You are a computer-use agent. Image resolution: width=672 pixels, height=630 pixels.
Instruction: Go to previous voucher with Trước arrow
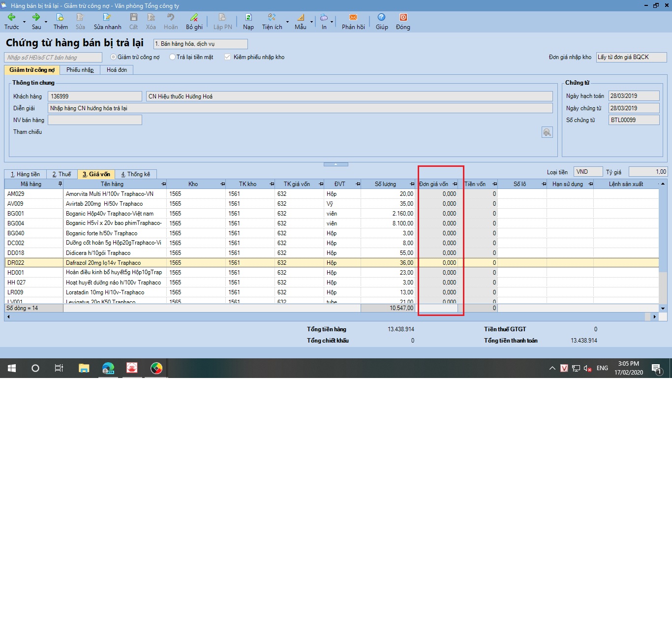point(11,18)
